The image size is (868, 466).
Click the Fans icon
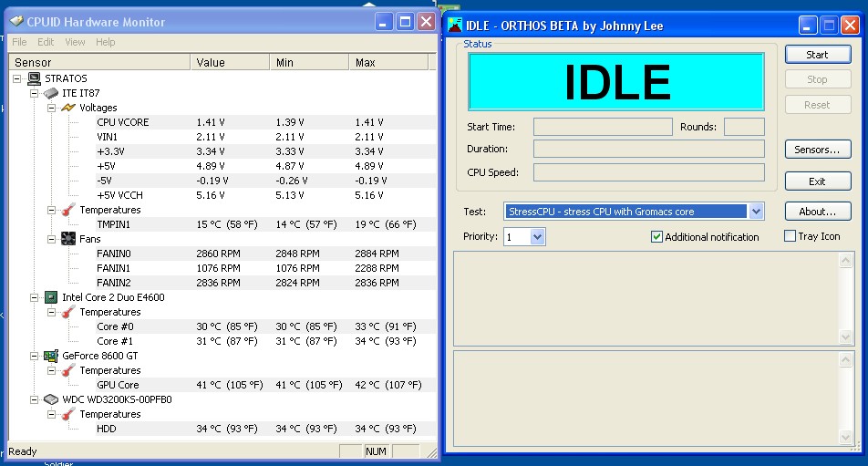pos(68,239)
